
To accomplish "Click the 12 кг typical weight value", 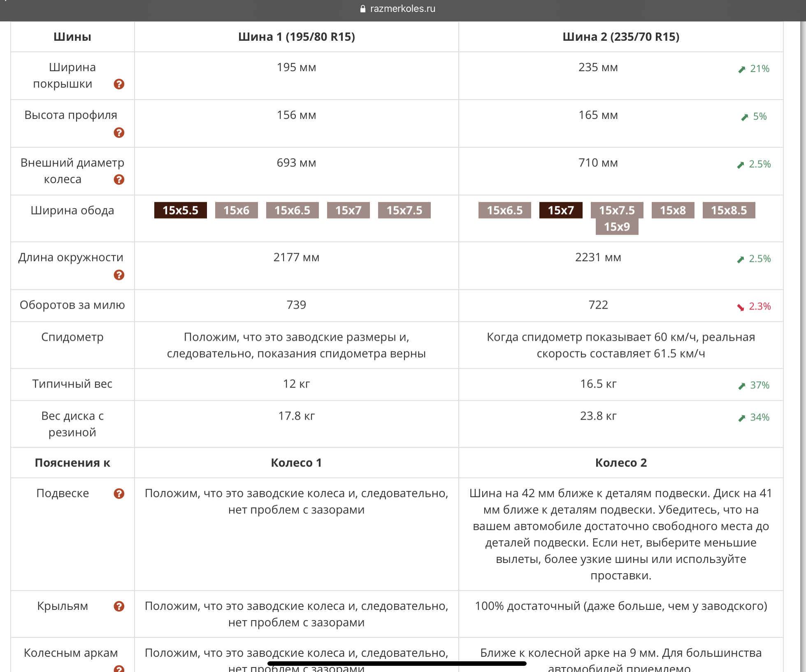I will [296, 384].
